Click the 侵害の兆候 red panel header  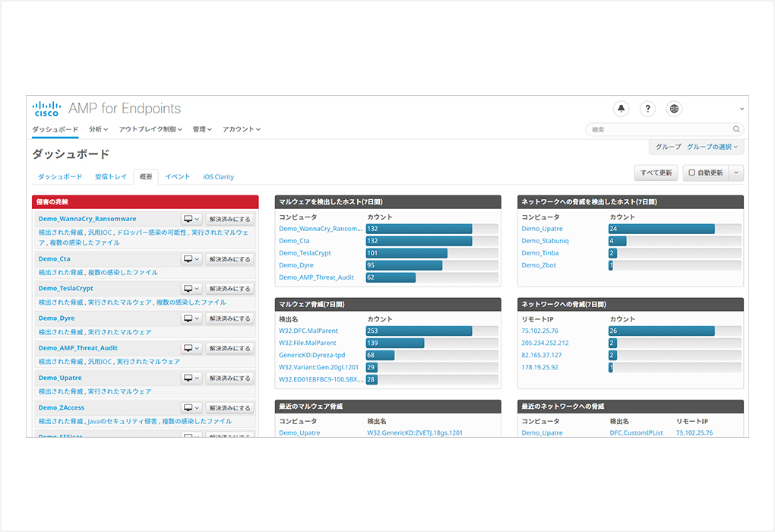(145, 201)
